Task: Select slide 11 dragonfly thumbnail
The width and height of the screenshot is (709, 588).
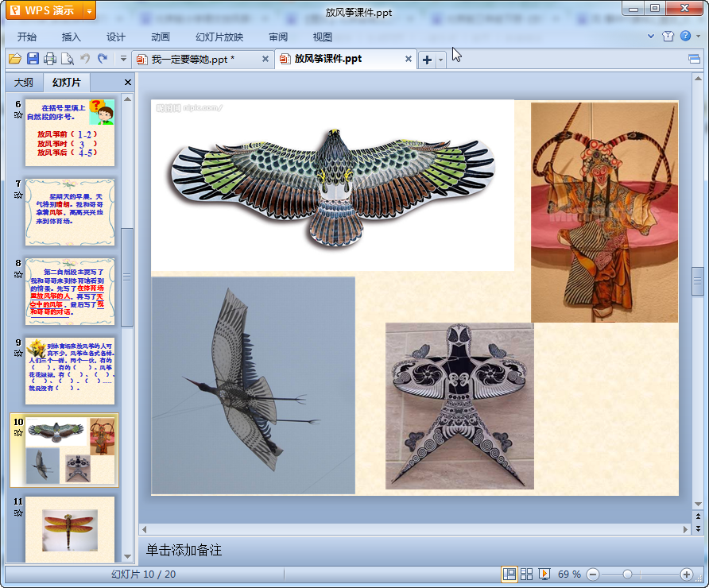Action: (70, 530)
